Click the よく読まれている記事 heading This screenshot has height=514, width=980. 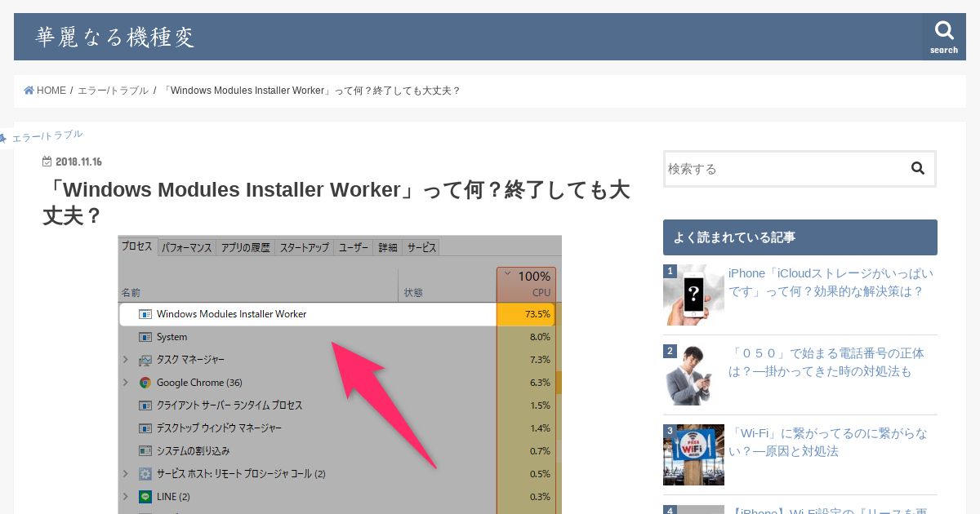tap(800, 237)
